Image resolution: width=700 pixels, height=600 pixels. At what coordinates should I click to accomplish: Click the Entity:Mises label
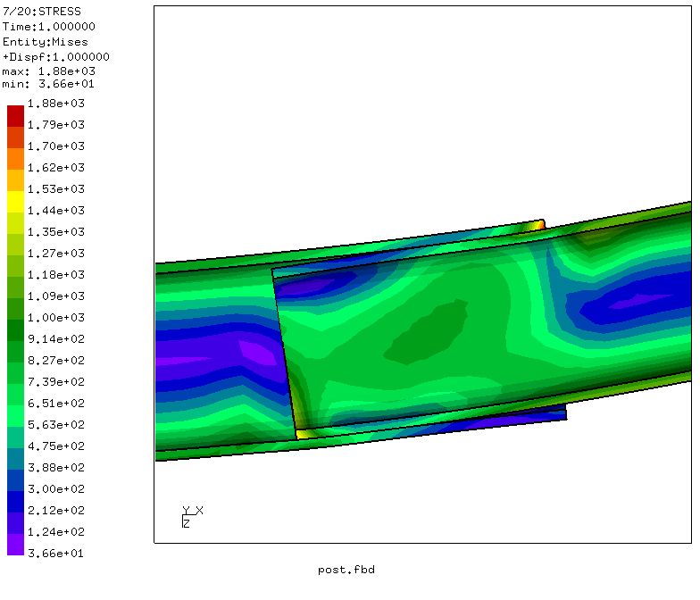[x=45, y=42]
